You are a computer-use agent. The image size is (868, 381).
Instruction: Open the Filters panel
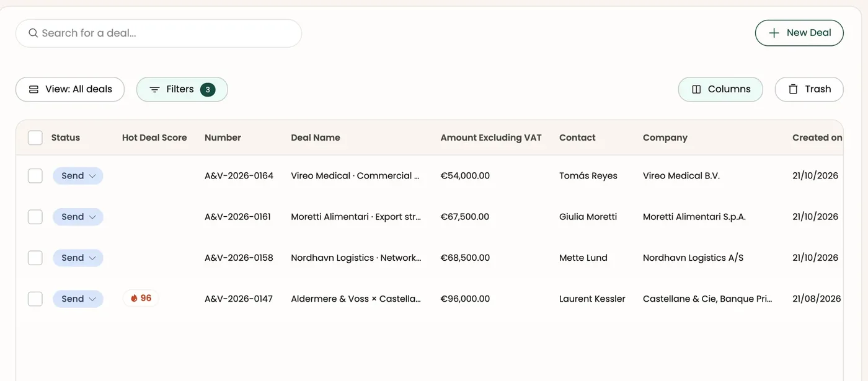coord(182,89)
